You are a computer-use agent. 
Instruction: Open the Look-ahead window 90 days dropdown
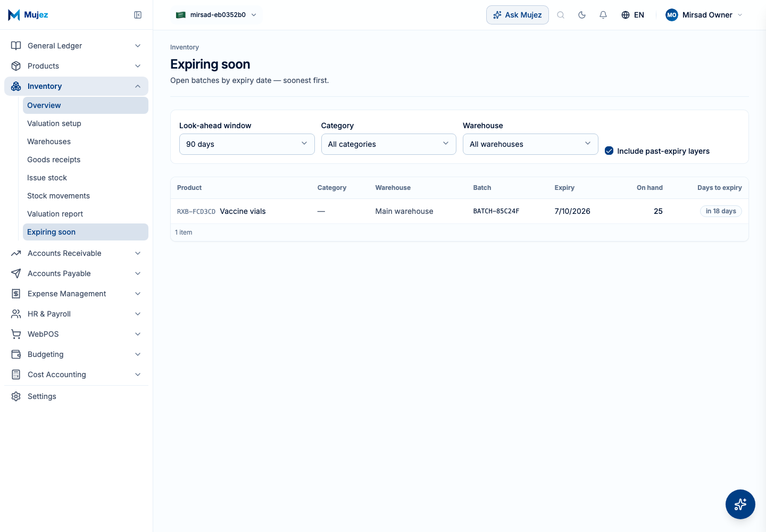pyautogui.click(x=247, y=144)
